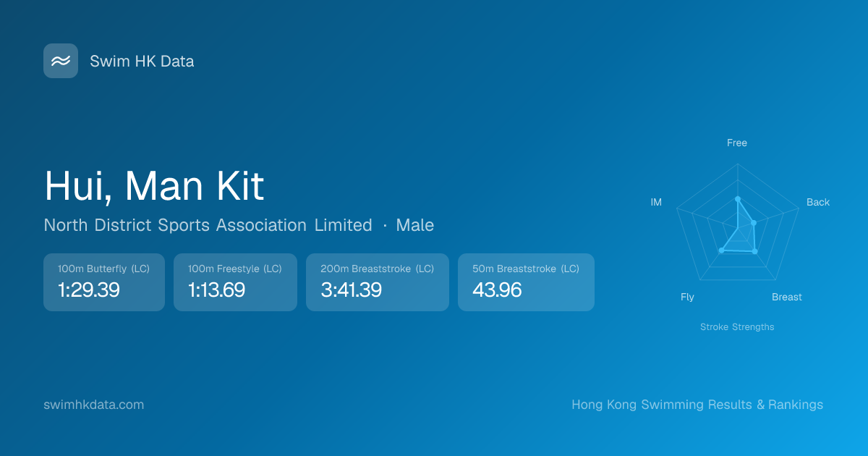
Task: Click the Breast axis label on radar
Action: [x=787, y=297]
